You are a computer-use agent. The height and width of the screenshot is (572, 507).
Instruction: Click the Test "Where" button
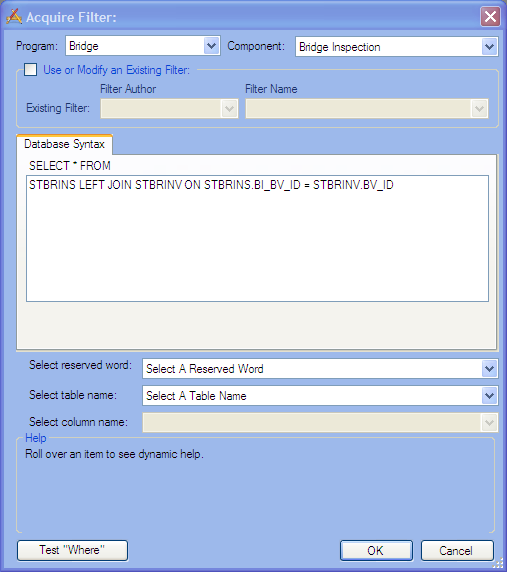coord(72,550)
